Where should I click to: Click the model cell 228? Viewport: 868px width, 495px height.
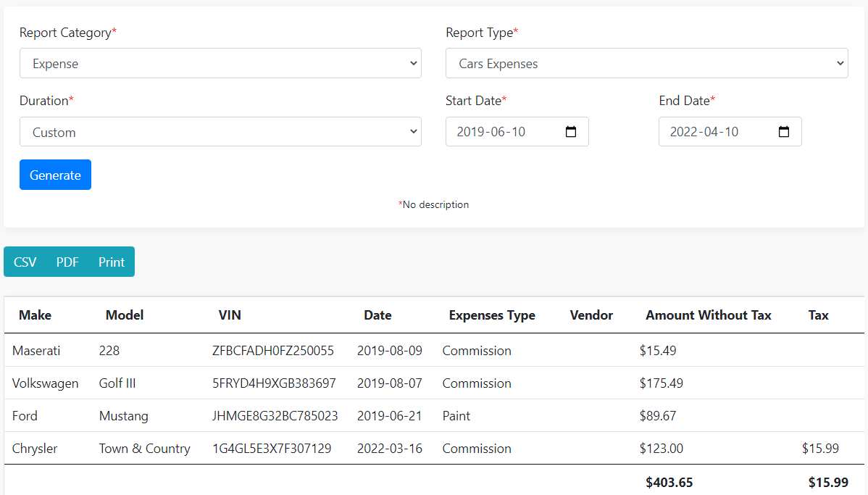109,351
